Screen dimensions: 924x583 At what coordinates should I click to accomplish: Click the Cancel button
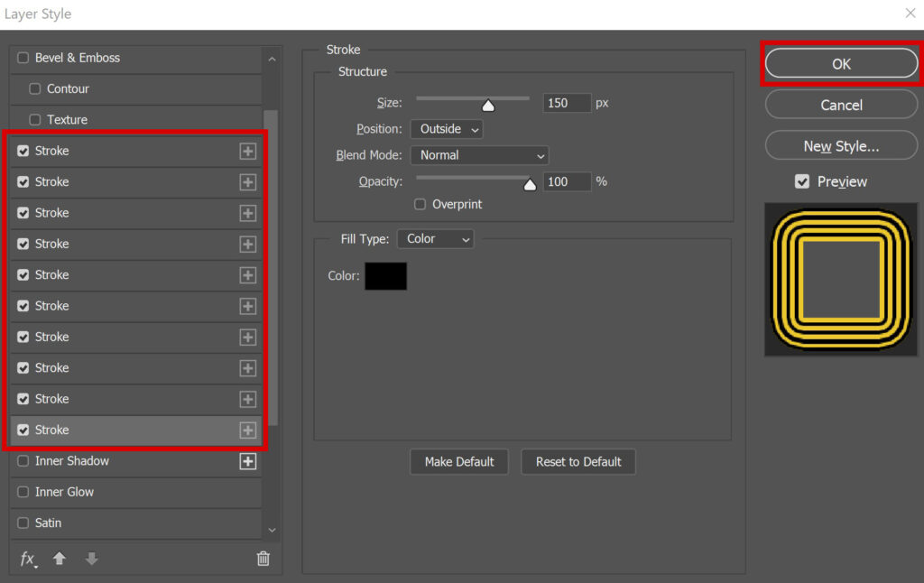coord(842,105)
